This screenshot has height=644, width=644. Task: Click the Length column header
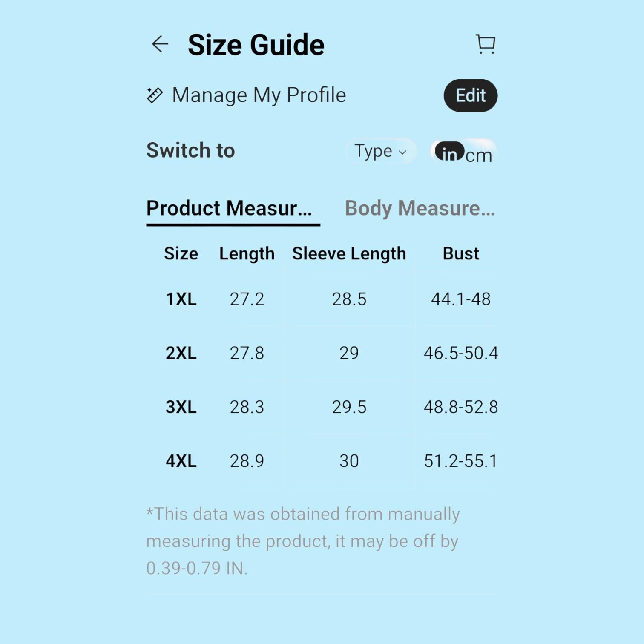[x=247, y=253]
